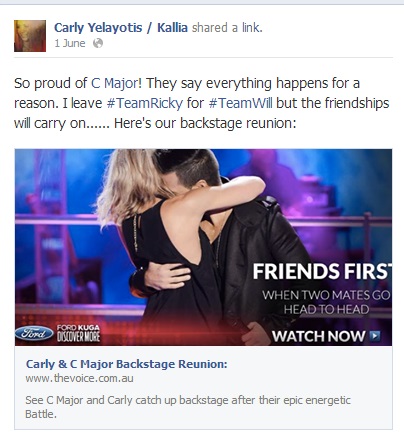Click the public globe privacy icon

pos(98,43)
